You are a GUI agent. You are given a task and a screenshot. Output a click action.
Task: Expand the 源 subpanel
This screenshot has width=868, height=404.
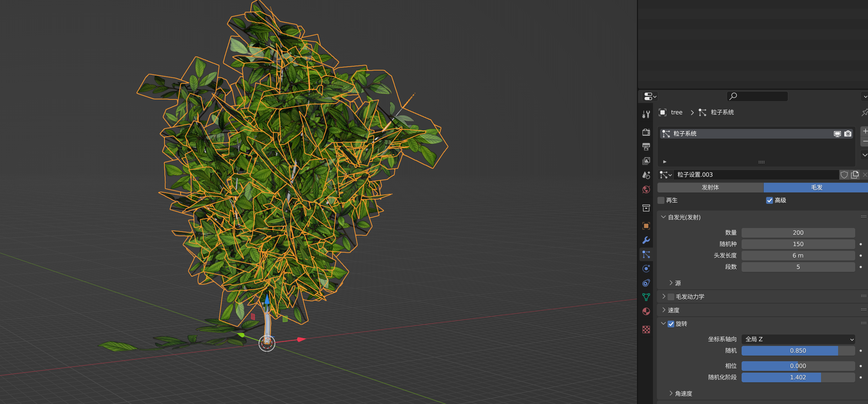click(x=678, y=283)
